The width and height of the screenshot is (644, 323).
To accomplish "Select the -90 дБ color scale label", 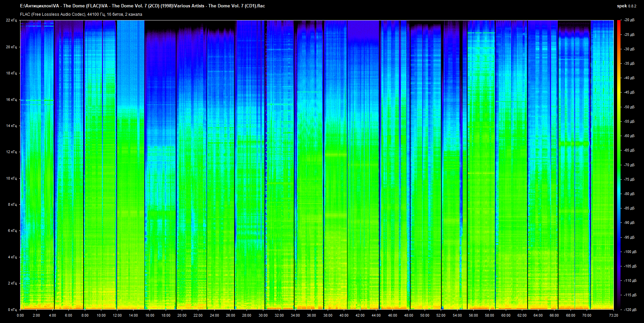I will coord(629,222).
